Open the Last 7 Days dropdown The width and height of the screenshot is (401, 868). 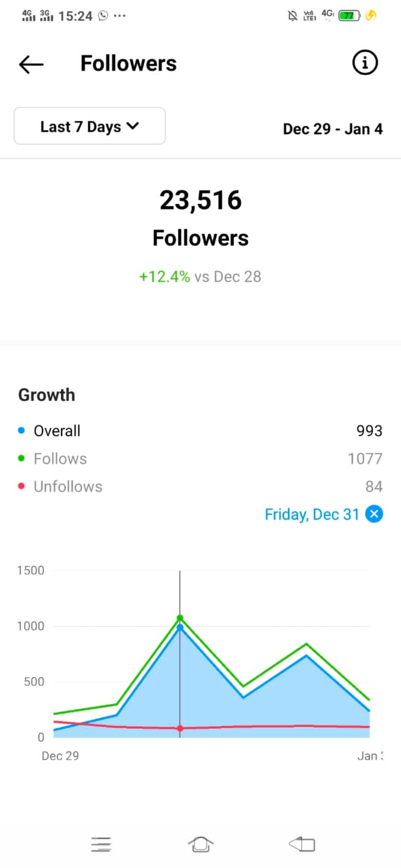tap(89, 126)
